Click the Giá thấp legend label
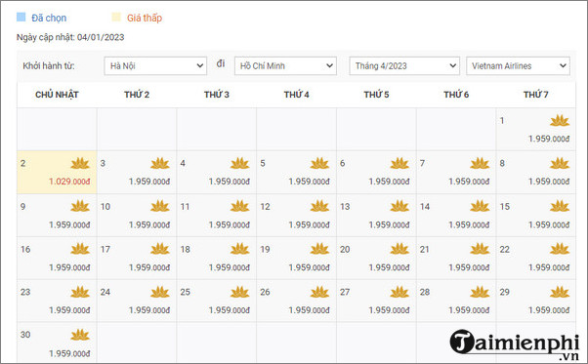Viewport: 588px width, 364px height. (145, 18)
